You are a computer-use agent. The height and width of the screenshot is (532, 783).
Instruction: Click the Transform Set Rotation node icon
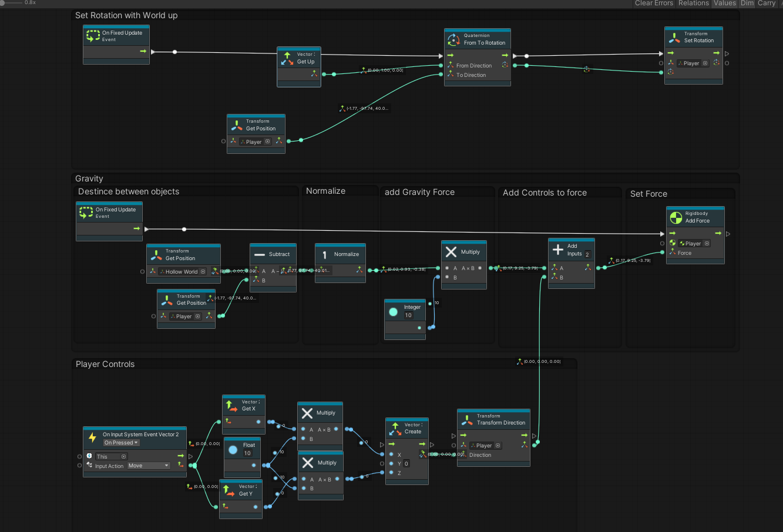pyautogui.click(x=674, y=38)
